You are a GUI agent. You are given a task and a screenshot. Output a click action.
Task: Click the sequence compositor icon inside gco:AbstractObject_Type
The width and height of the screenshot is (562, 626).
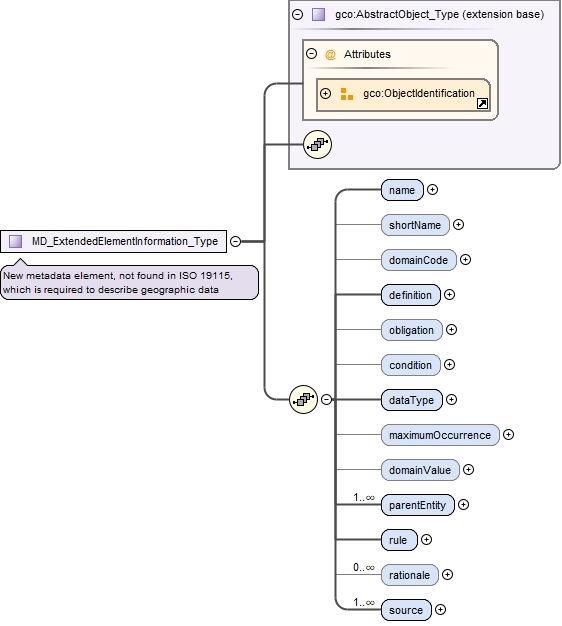(x=317, y=145)
